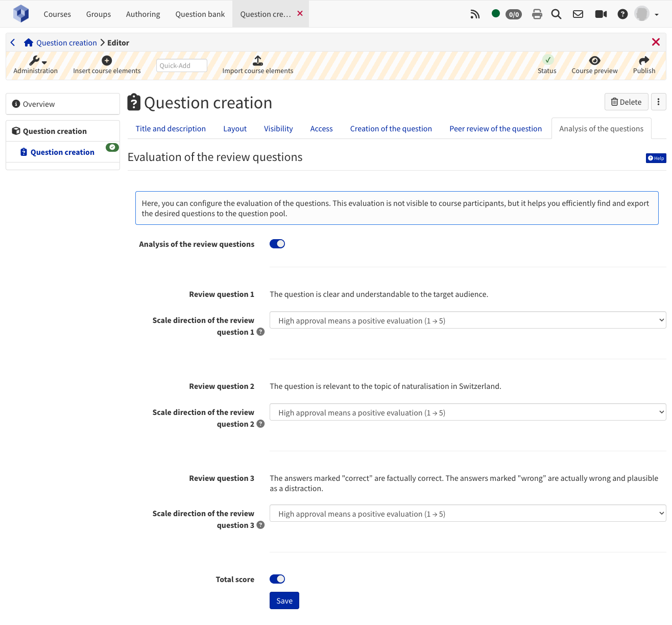Click the RSS feed icon
672x625 pixels.
475,14
